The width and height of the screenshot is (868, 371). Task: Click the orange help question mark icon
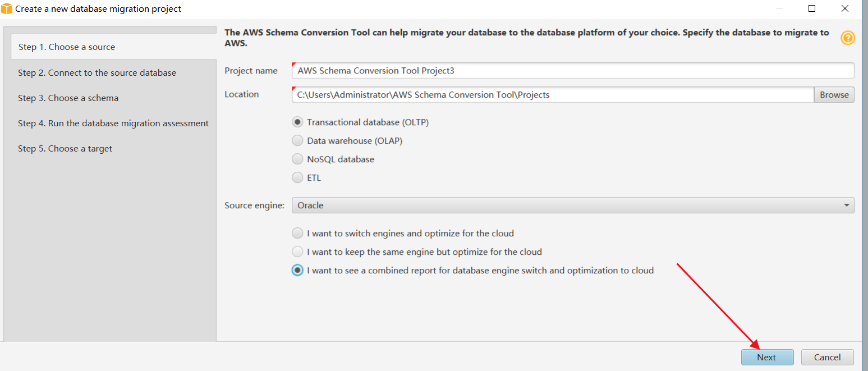point(847,38)
